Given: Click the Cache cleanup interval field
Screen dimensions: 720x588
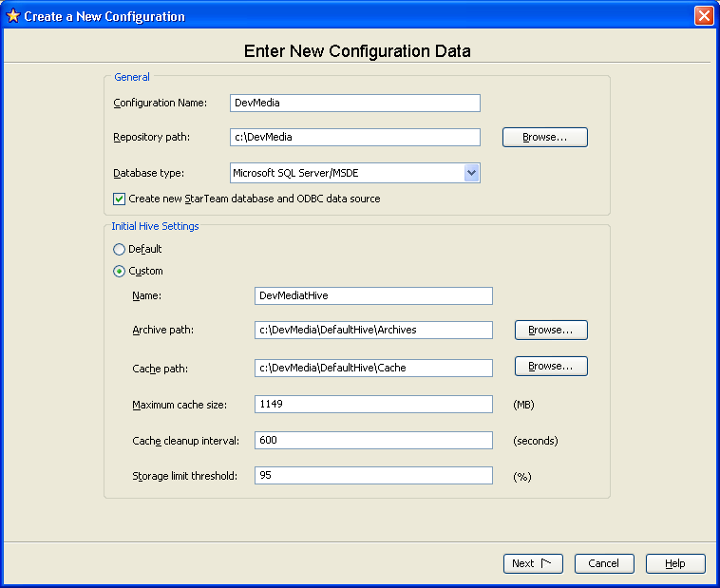Looking at the screenshot, I should click(373, 441).
